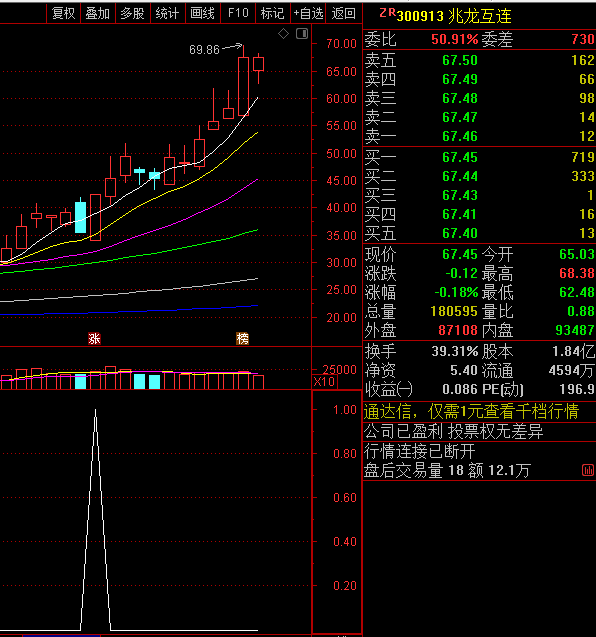Click the 换手 39.31% value
This screenshot has height=637, width=596.
[455, 351]
